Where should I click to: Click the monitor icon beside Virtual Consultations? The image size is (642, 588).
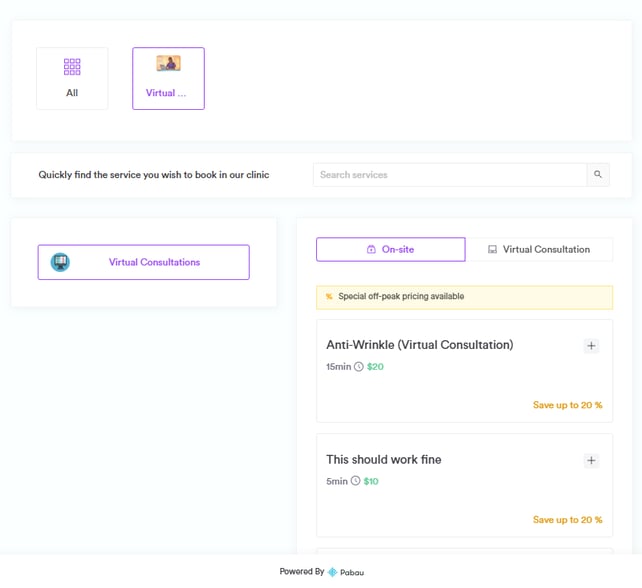point(60,262)
